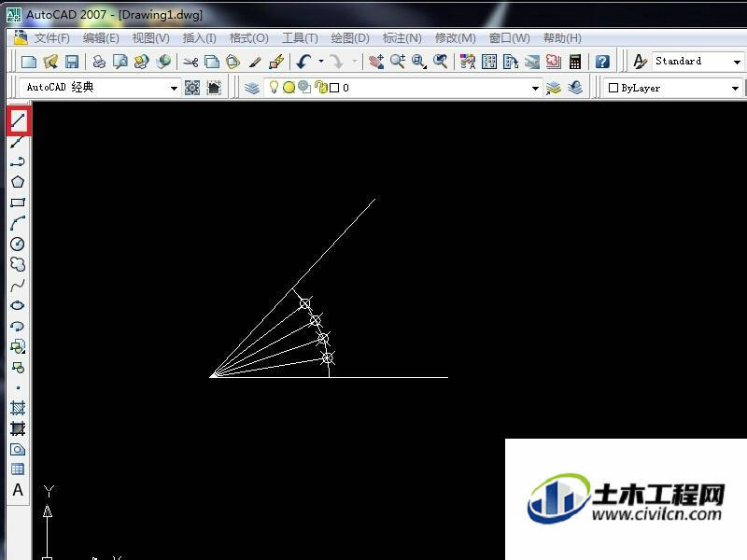Expand the ByLayer color dropdown
The height and width of the screenshot is (560, 747).
pyautogui.click(x=735, y=89)
